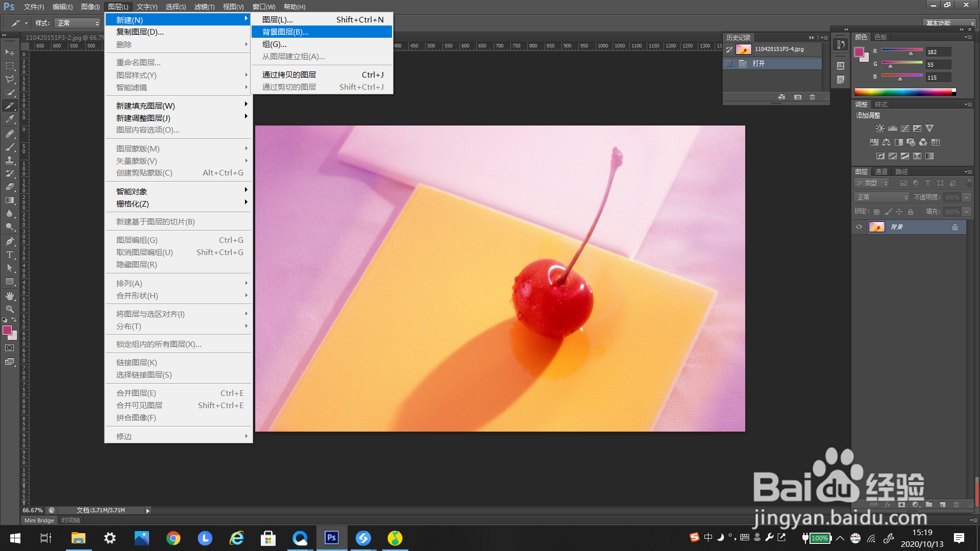Expand the layer 类型 filter dropdown

tap(872, 183)
